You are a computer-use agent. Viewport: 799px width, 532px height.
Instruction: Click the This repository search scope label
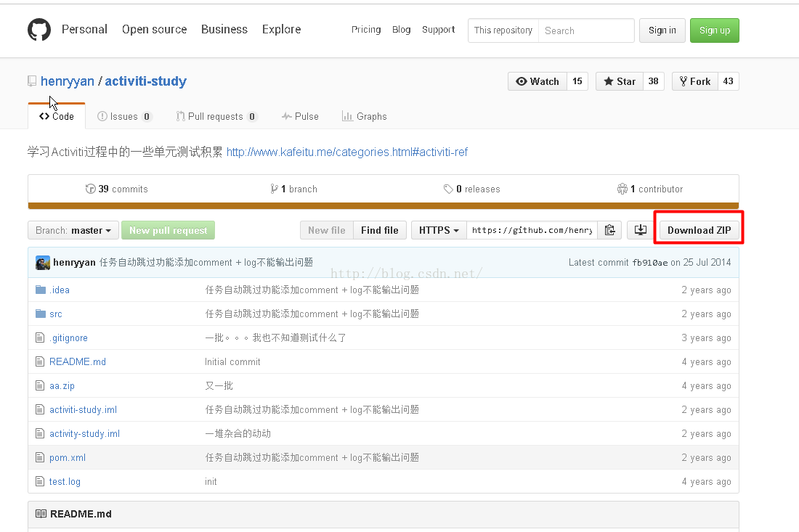pyautogui.click(x=503, y=30)
